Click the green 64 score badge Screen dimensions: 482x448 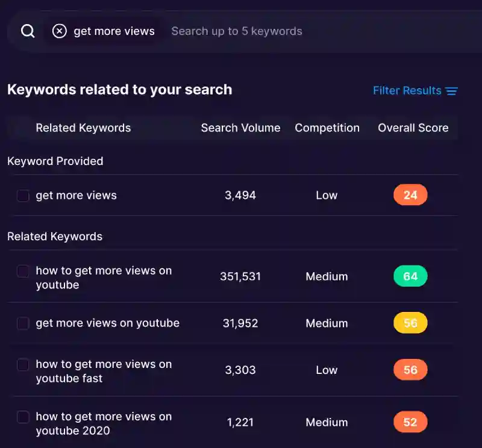pyautogui.click(x=410, y=276)
